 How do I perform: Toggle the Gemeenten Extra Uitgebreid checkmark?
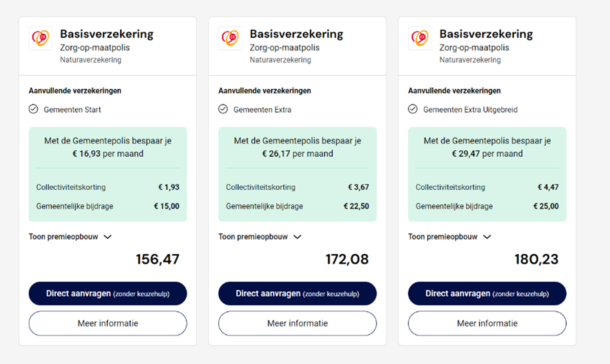(413, 109)
